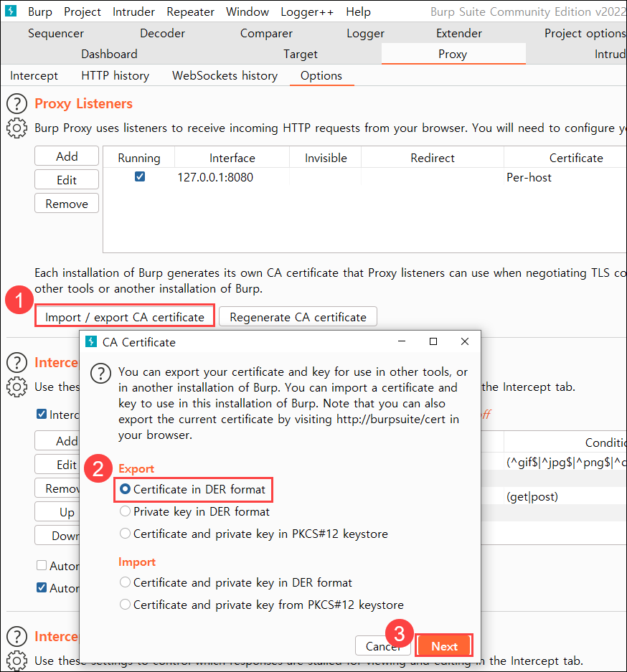
Task: Disable the checked Autom... checkbox
Action: click(42, 587)
